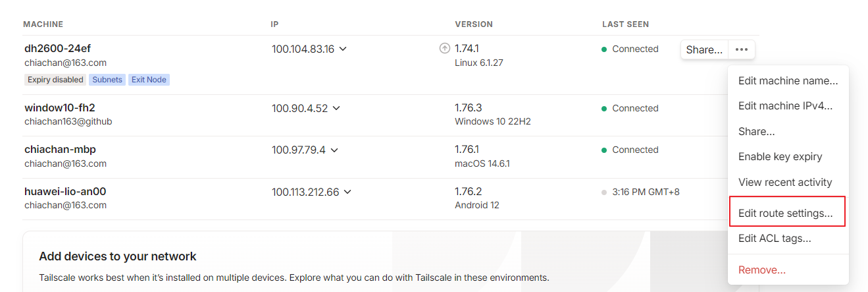Open the huawei-lio-an00 machine link
Image resolution: width=868 pixels, height=292 pixels.
tap(65, 191)
